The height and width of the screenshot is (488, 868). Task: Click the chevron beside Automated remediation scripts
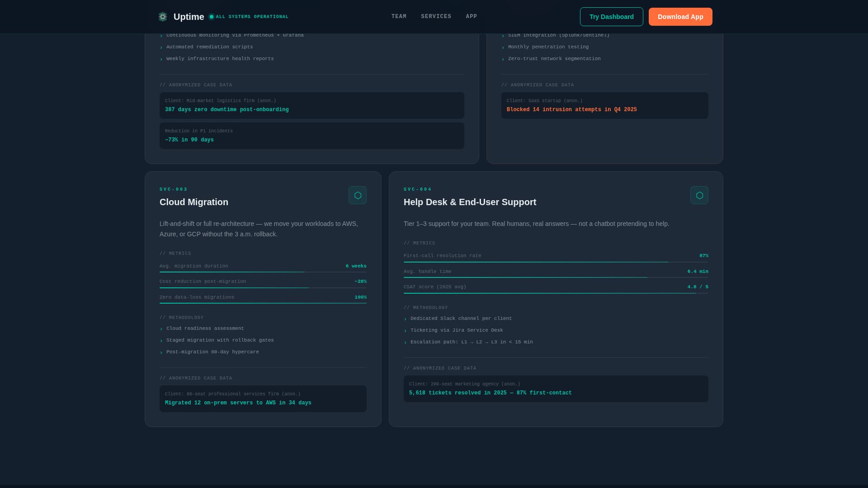(x=161, y=47)
